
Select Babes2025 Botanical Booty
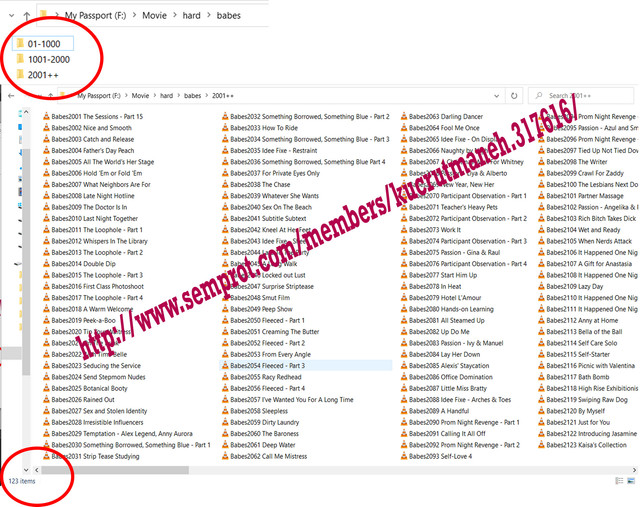(x=85, y=388)
